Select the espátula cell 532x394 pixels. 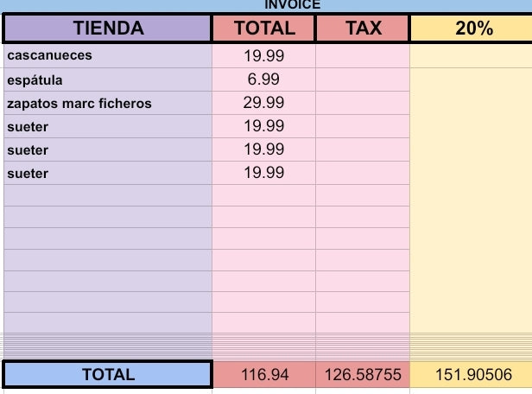click(x=108, y=79)
